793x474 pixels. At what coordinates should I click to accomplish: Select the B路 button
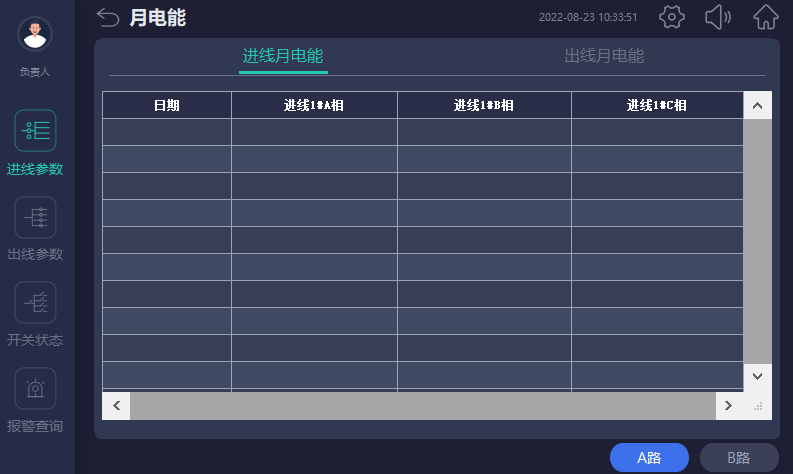click(x=739, y=458)
